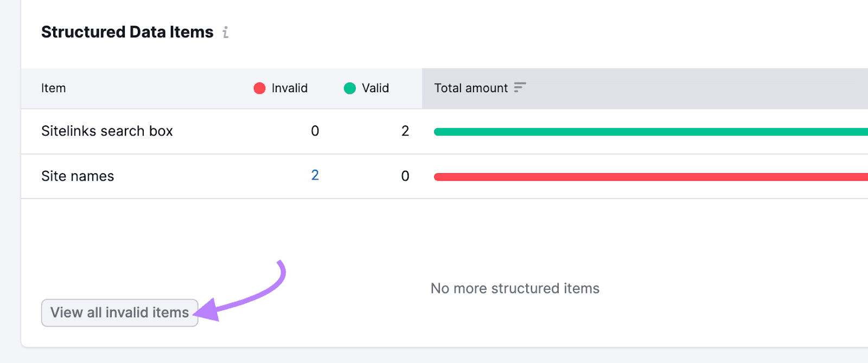This screenshot has width=868, height=363.
Task: Click the zero invalid count for Sitelinks search box
Action: pos(315,131)
